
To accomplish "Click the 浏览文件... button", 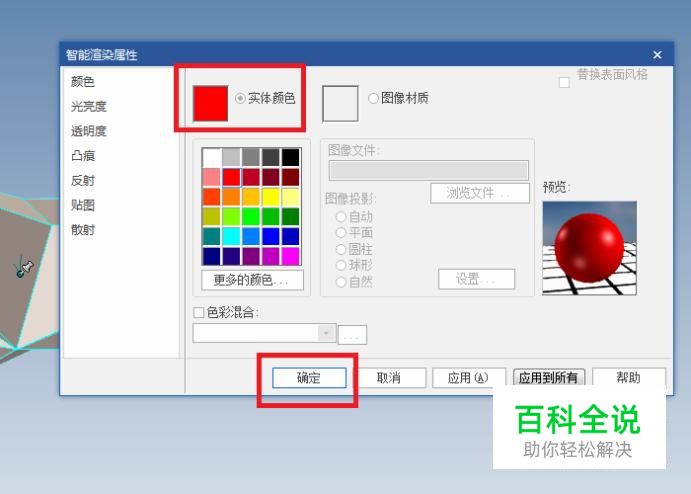I will coord(479,193).
